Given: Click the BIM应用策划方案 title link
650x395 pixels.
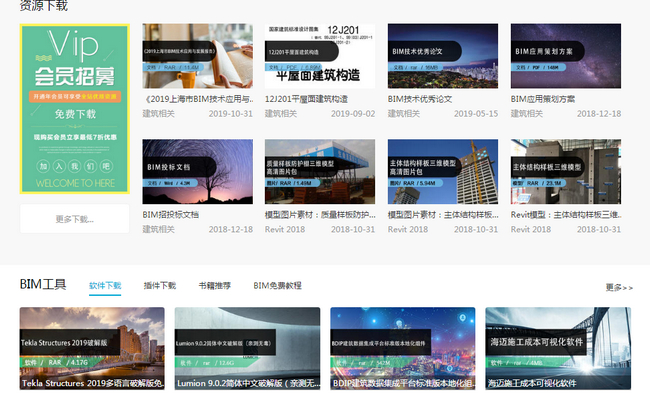Looking at the screenshot, I should click(543, 99).
